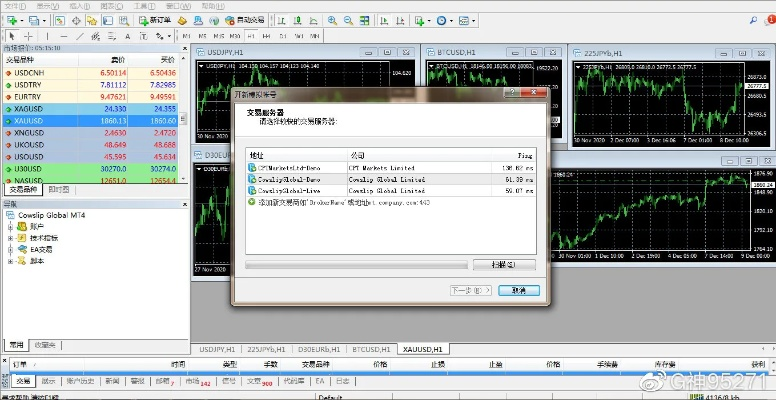The height and width of the screenshot is (400, 776).
Task: Click the 取消 (Cancel) button in dialog
Action: [518, 290]
